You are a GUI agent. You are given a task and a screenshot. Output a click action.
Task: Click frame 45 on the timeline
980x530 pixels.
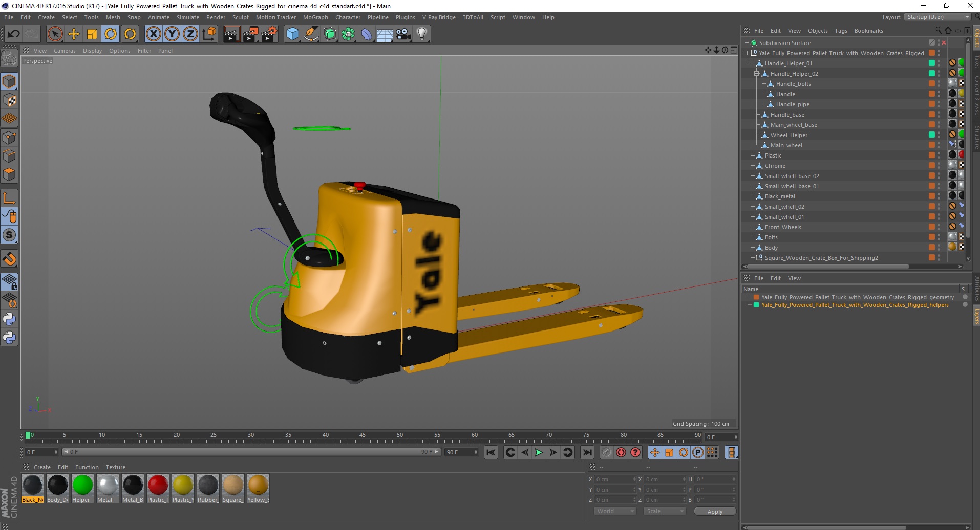tap(363, 436)
